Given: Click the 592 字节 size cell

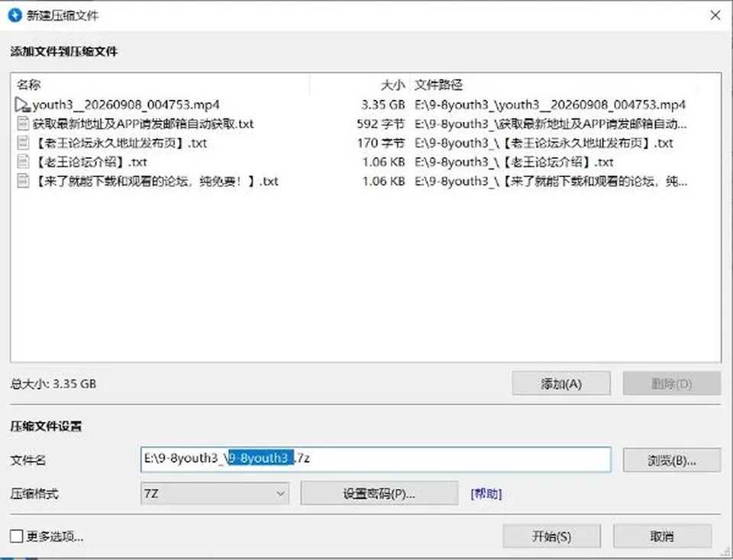Looking at the screenshot, I should 380,124.
